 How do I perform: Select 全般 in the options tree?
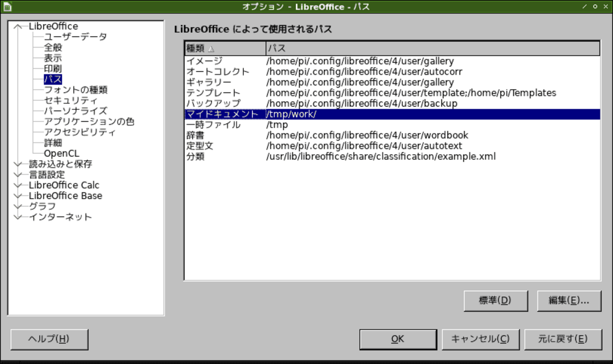click(x=53, y=48)
